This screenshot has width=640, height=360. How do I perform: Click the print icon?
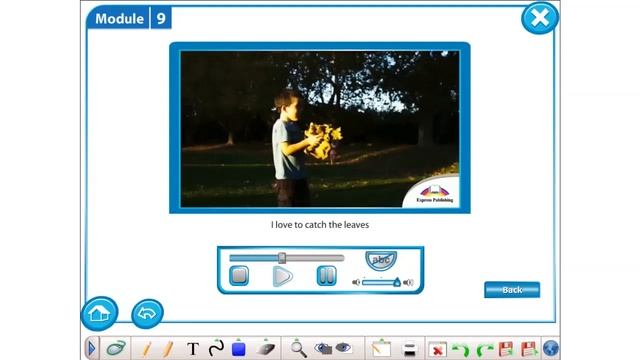coord(409,349)
